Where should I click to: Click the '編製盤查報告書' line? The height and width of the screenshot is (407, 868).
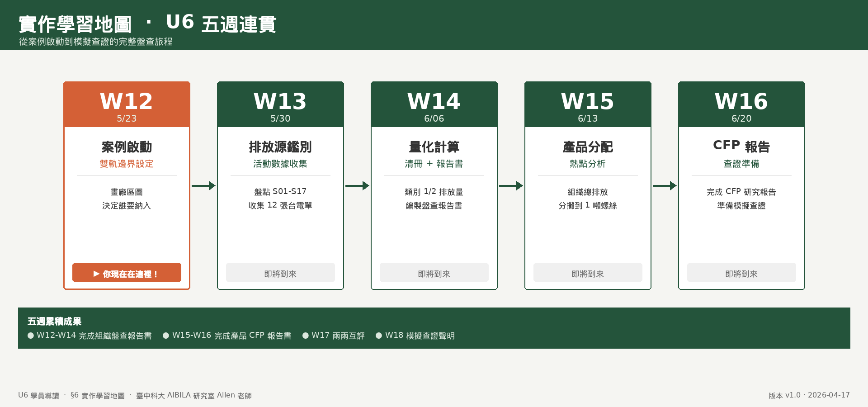tap(434, 206)
